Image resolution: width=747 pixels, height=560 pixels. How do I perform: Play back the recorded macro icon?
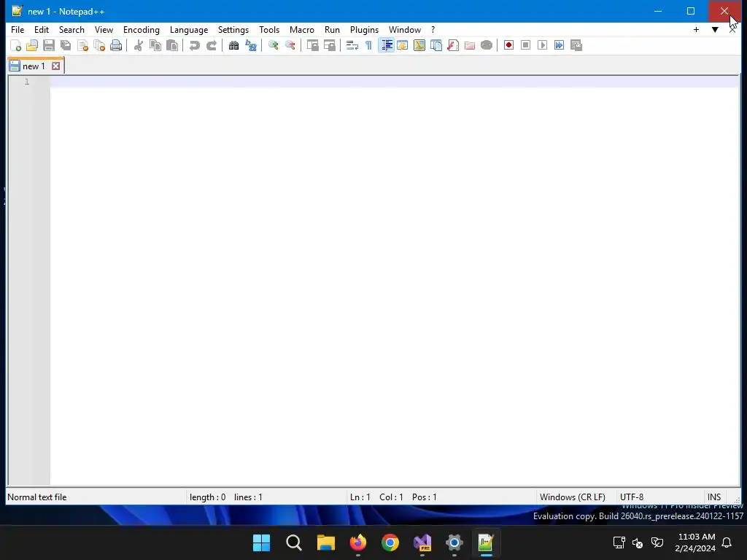pos(542,45)
